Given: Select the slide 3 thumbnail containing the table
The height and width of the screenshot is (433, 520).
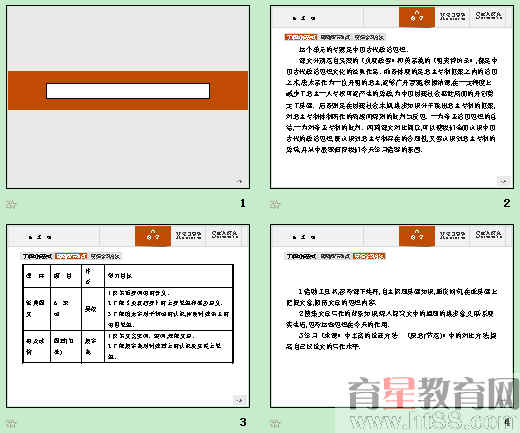Looking at the screenshot, I should point(128,316).
